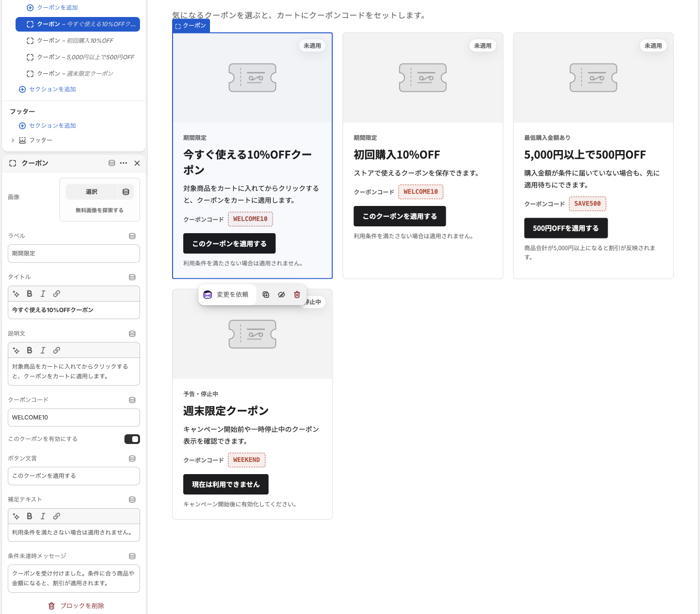This screenshot has width=700, height=614.
Task: Click the WELCOME10 chip on the 初回購入10%OFF card
Action: tap(421, 192)
